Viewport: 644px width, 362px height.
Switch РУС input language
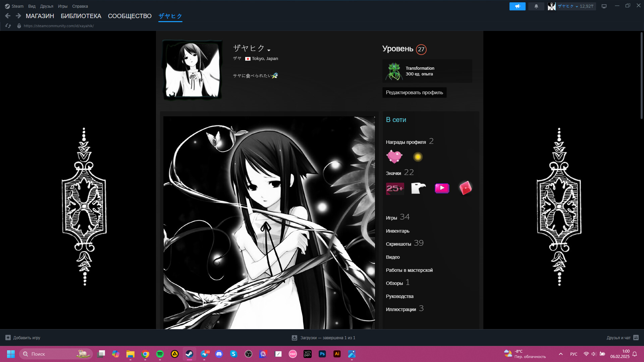click(574, 354)
